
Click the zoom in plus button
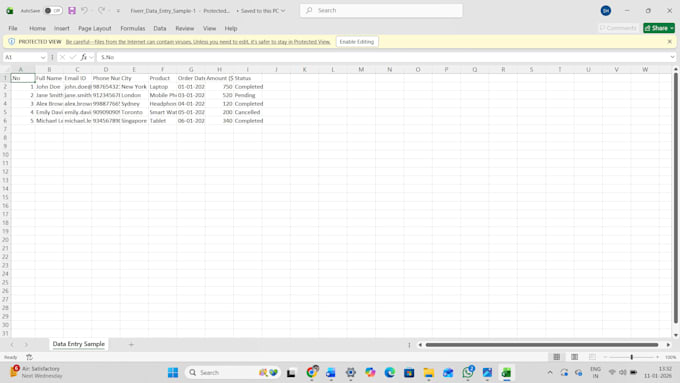pyautogui.click(x=658, y=357)
